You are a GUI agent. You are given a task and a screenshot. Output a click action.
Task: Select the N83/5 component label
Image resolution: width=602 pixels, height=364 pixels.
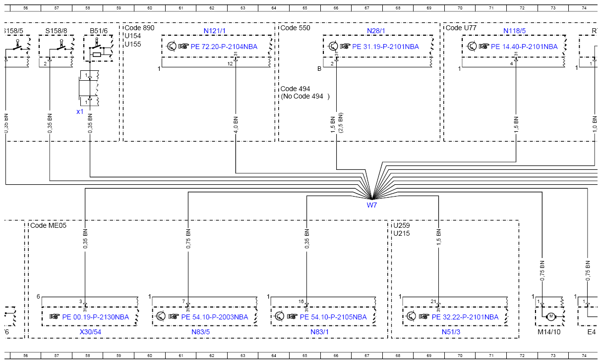(201, 332)
